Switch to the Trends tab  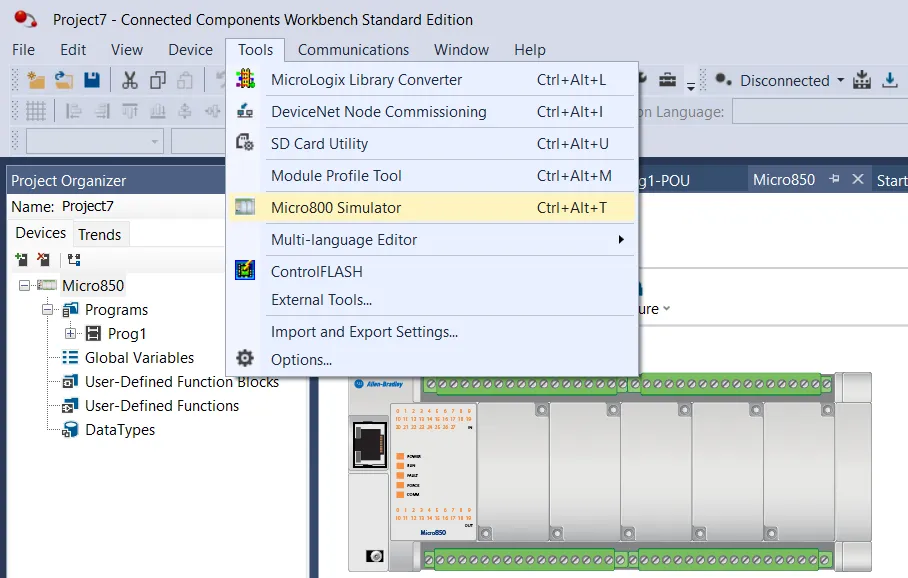[100, 235]
